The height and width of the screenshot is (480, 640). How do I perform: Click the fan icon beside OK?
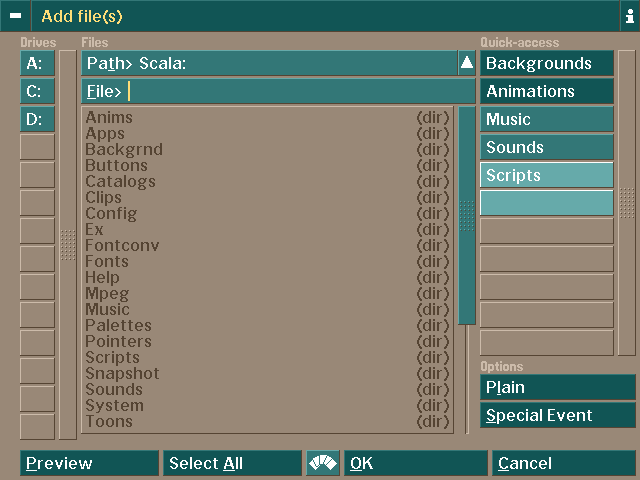[x=322, y=463]
